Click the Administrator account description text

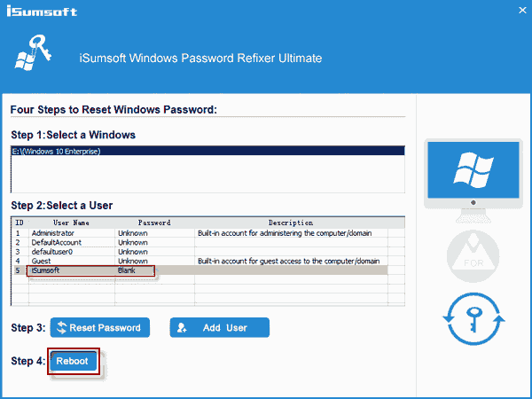click(x=285, y=233)
